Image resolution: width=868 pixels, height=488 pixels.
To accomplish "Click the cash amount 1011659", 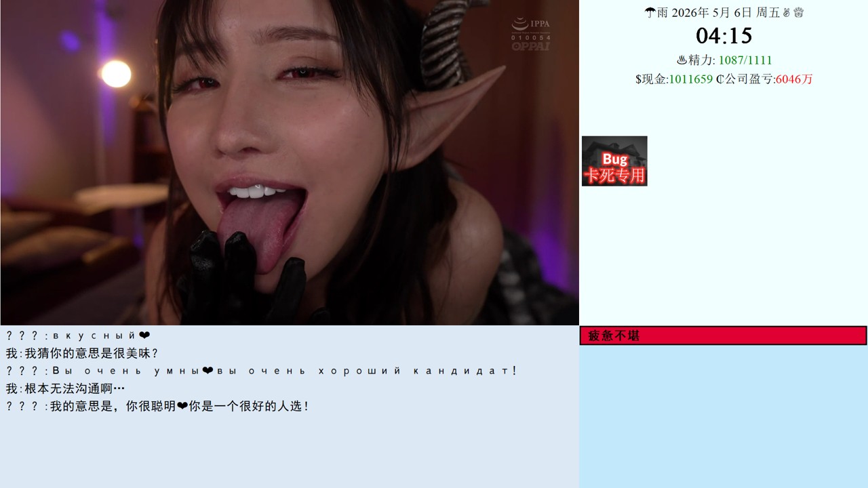I will pos(690,79).
